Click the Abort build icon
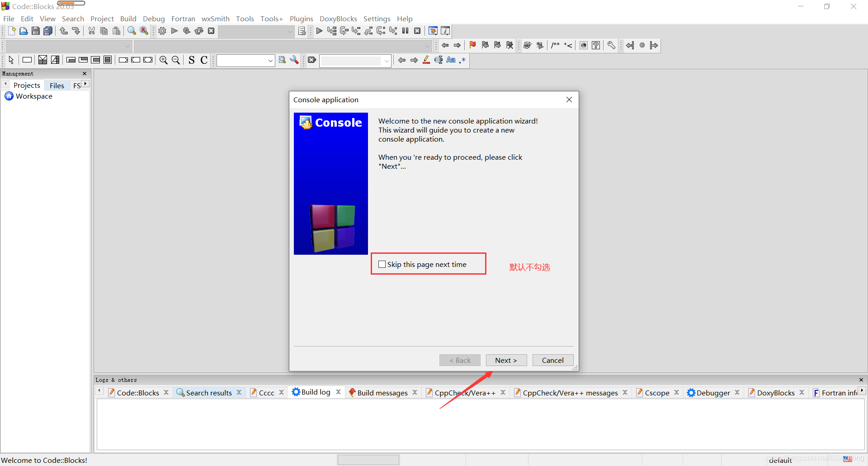Viewport: 868px width, 466px height. [x=211, y=31]
